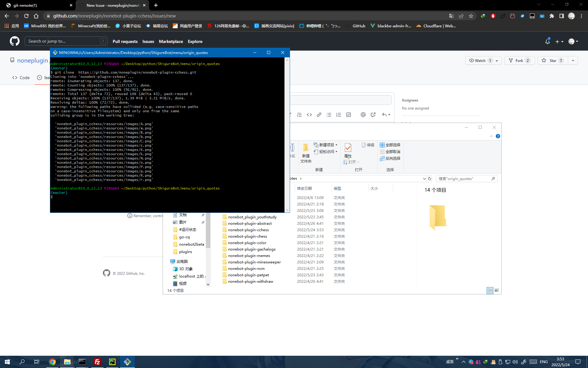Insert a task list from the markdown toolbar
This screenshot has height=368, width=588.
click(x=348, y=114)
